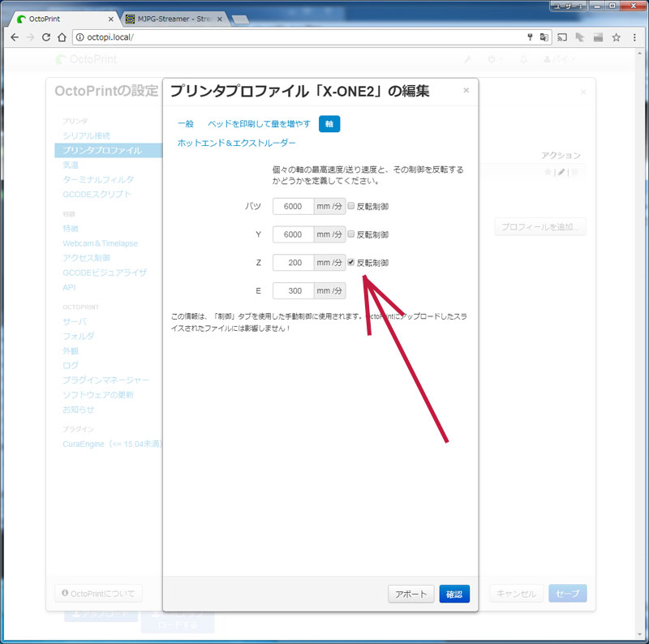Open the ホットエンド＆エクストルーダー tab
Image resolution: width=649 pixels, height=644 pixels.
(x=236, y=143)
